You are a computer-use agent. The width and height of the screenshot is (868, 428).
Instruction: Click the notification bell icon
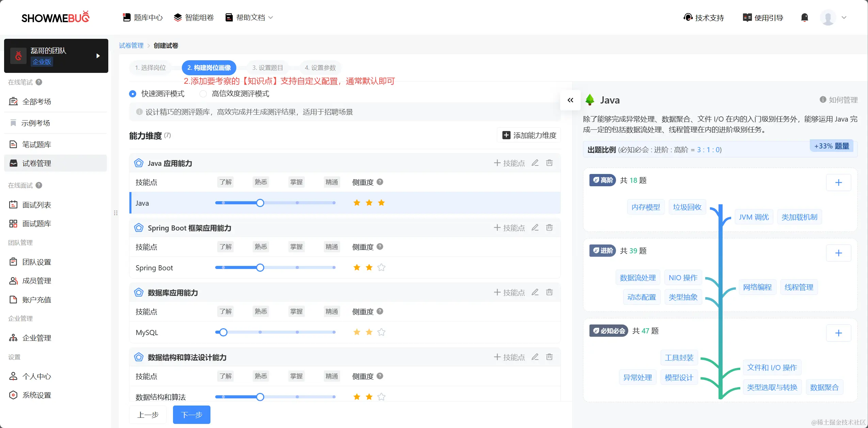[x=804, y=17]
